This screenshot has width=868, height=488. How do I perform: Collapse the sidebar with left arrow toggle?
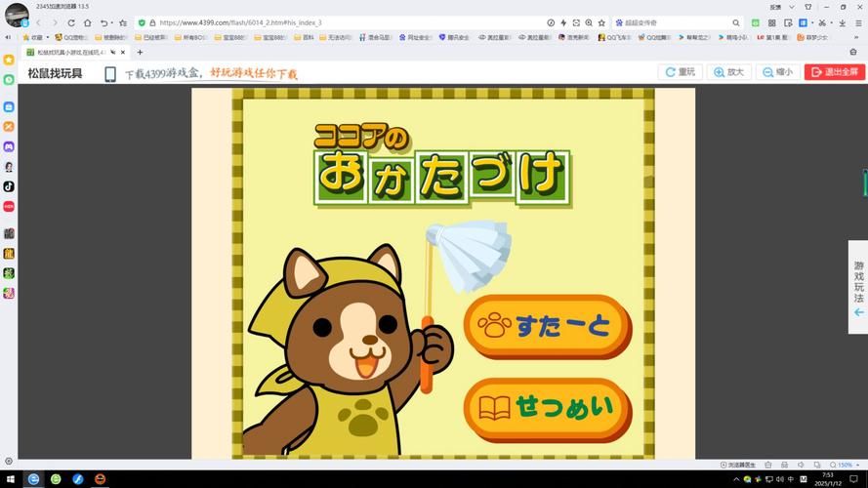pos(8,37)
